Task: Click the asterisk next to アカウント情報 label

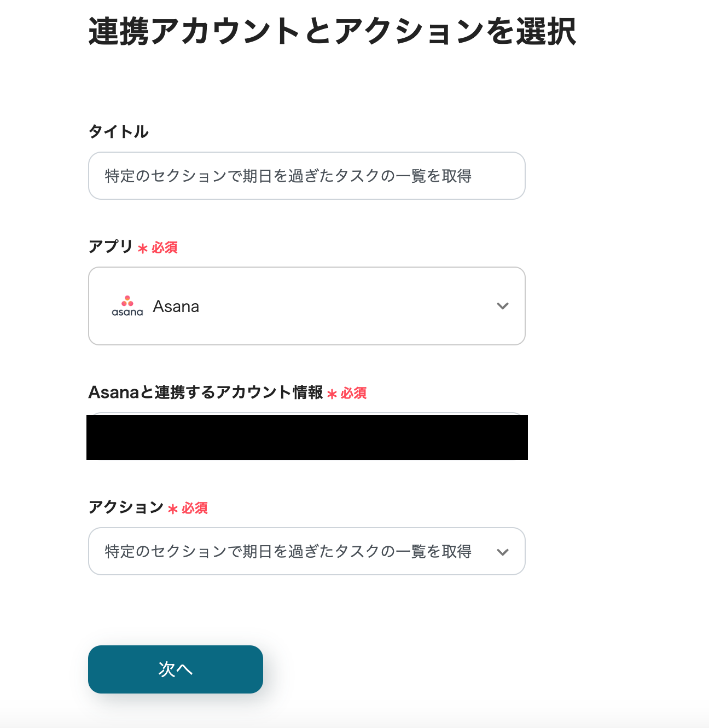Action: click(332, 394)
